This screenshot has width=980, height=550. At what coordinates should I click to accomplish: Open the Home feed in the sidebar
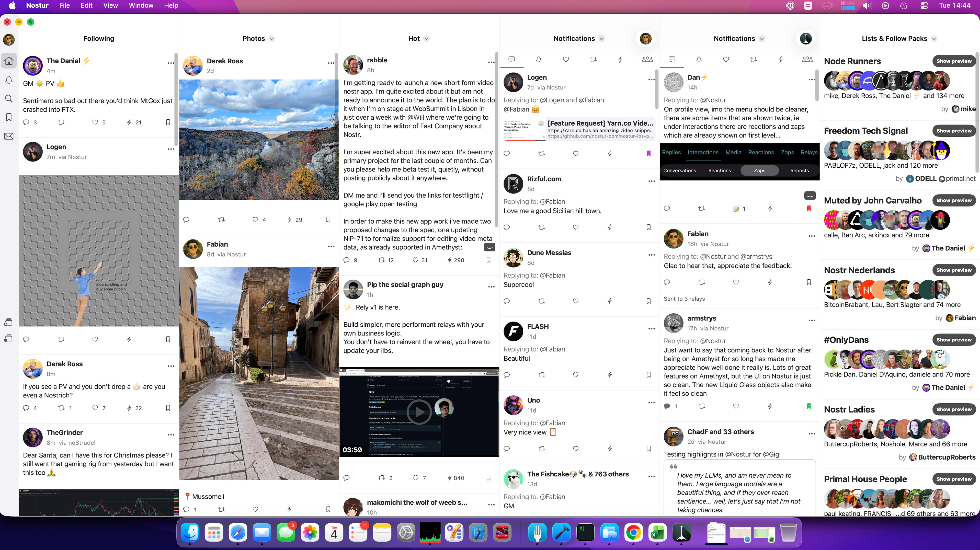click(9, 61)
